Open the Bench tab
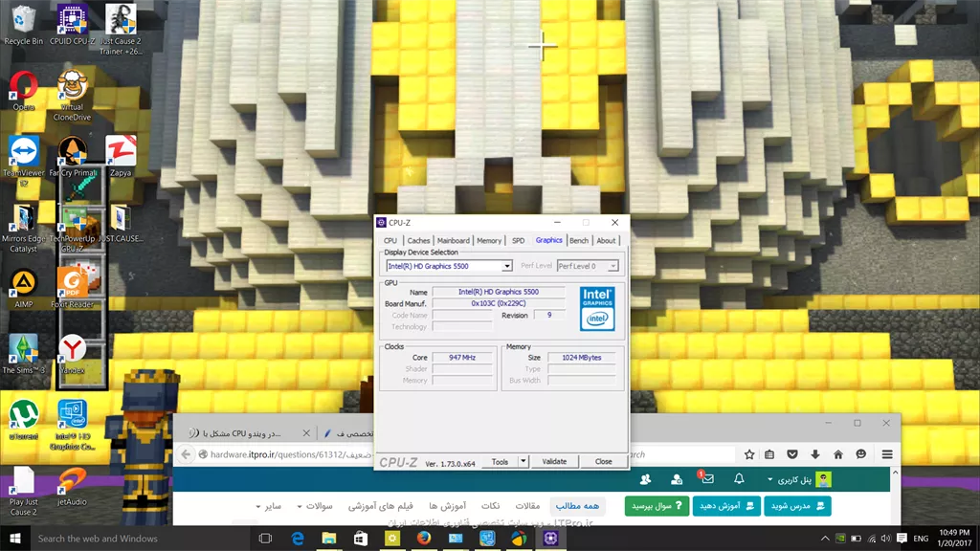 pyautogui.click(x=579, y=240)
